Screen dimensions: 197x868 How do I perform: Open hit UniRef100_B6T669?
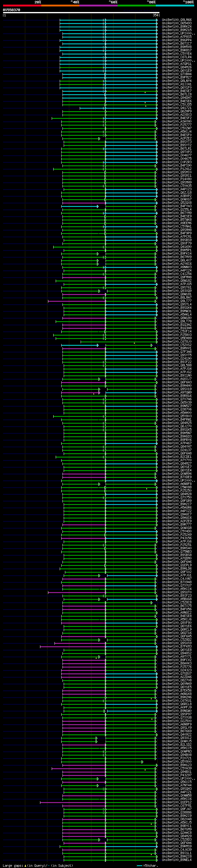177,732
